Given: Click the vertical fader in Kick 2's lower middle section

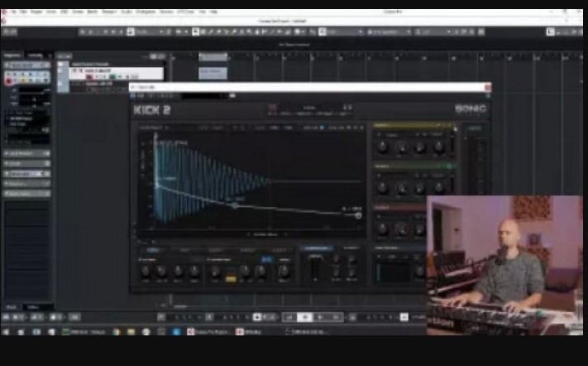Looking at the screenshot, I should 315,268.
